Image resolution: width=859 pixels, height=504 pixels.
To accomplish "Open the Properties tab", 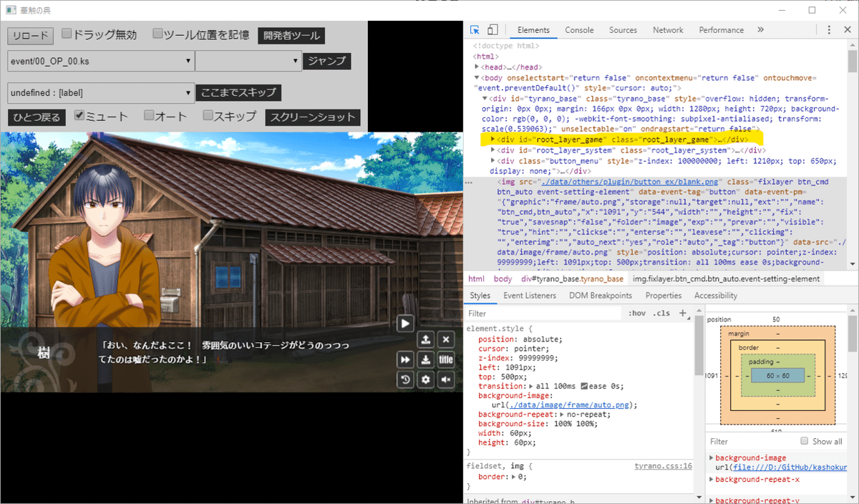I will 663,295.
